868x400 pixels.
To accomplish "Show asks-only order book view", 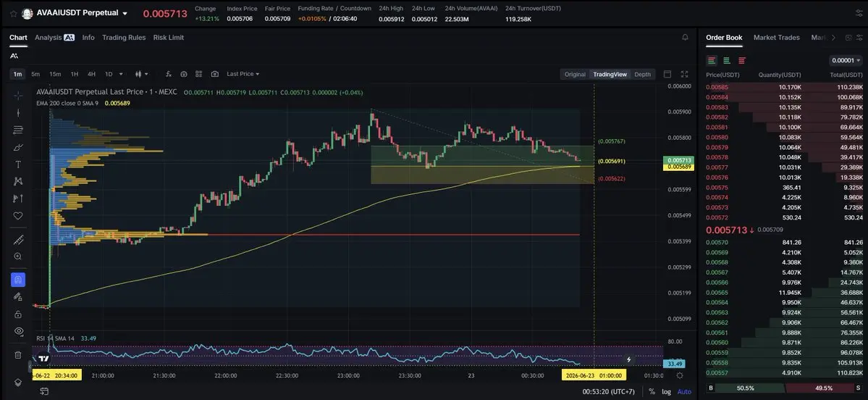I will [x=742, y=60].
